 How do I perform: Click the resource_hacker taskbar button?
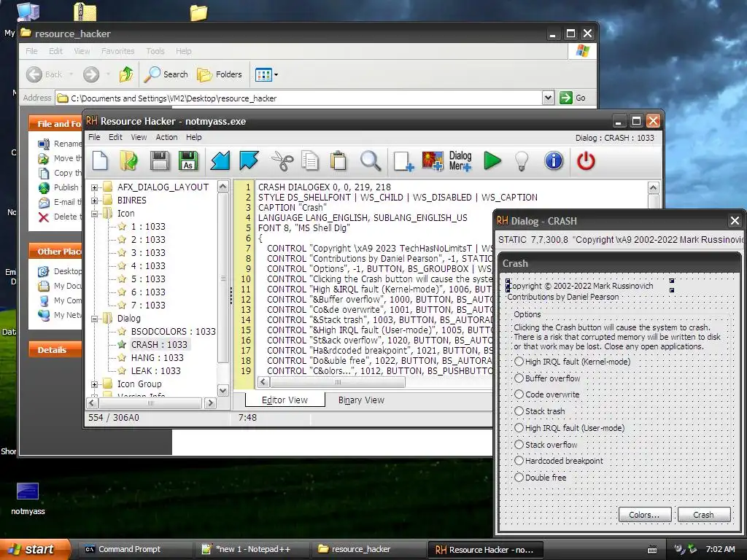[x=368, y=550]
